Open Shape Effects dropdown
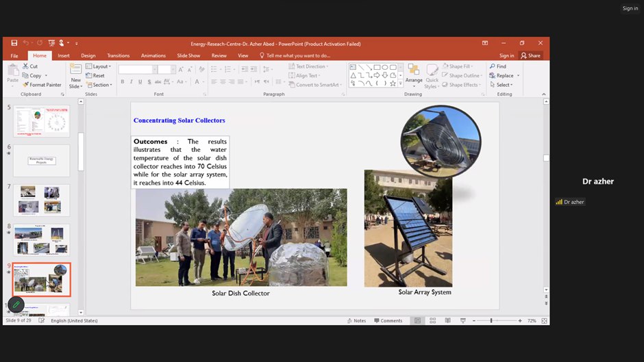 click(x=462, y=85)
